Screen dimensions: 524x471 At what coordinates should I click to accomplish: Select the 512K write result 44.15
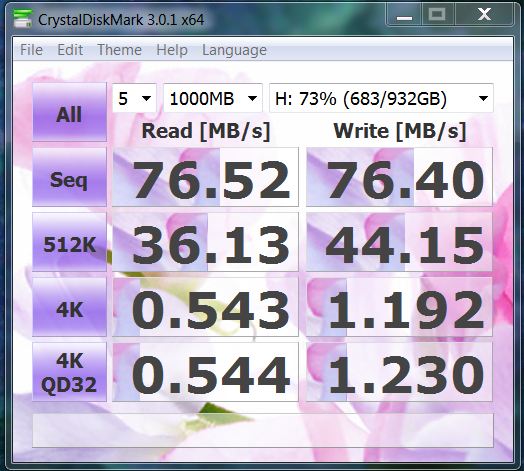(x=399, y=242)
